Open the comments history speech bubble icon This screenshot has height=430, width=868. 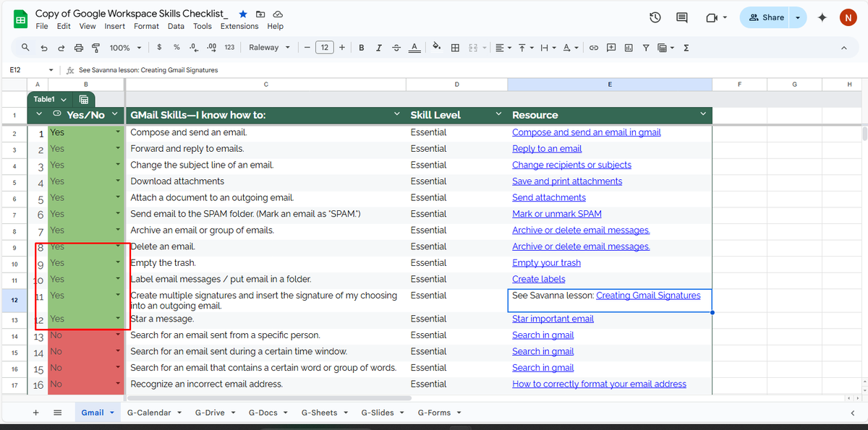pyautogui.click(x=681, y=17)
